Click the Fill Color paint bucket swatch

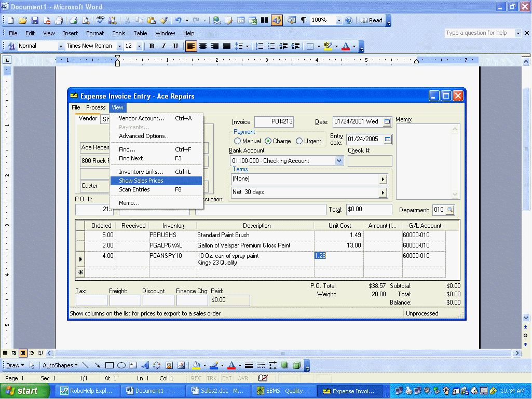click(x=196, y=365)
